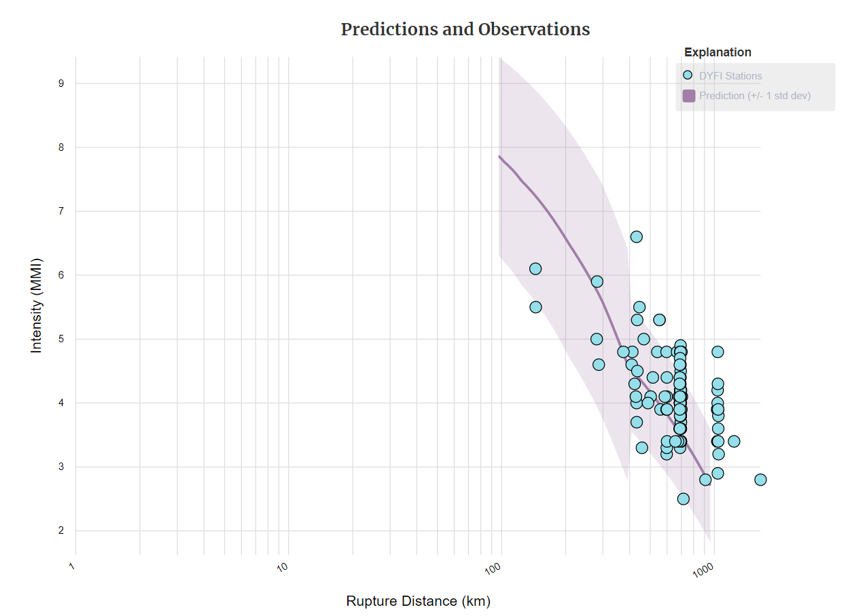Toggle DYFI Stations series via legend label

tap(730, 76)
